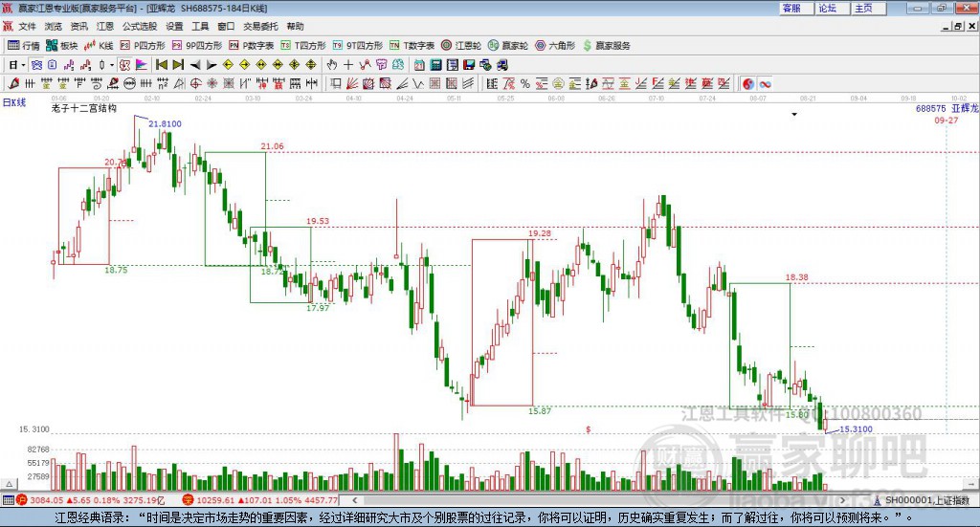This screenshot has height=527, width=980.
Task: Click the percent sign tool icon
Action: click(525, 83)
